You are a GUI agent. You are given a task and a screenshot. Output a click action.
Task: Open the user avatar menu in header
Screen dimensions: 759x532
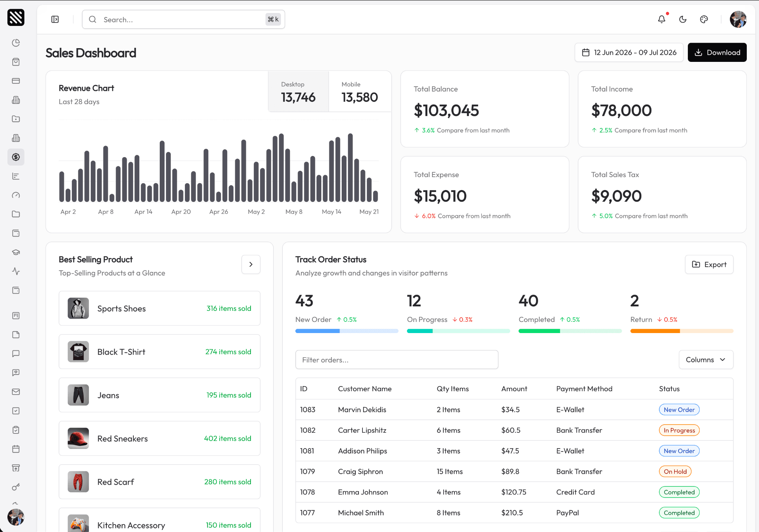tap(738, 19)
